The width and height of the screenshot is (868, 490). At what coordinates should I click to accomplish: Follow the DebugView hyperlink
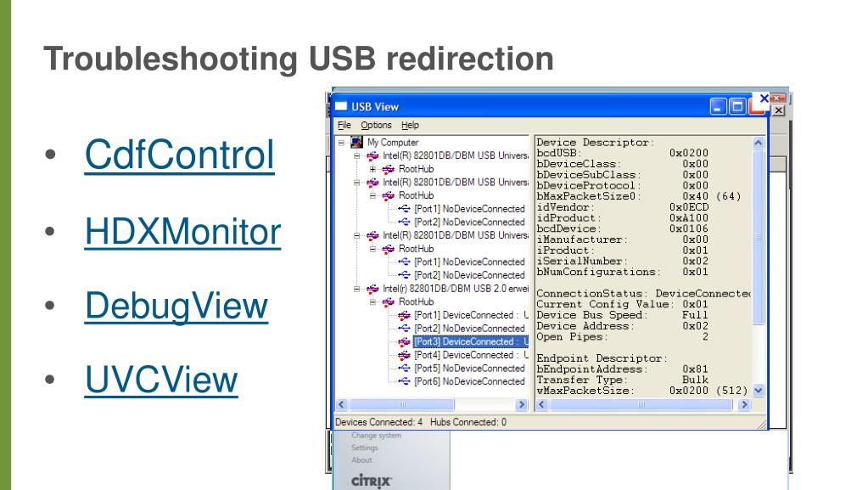click(176, 306)
